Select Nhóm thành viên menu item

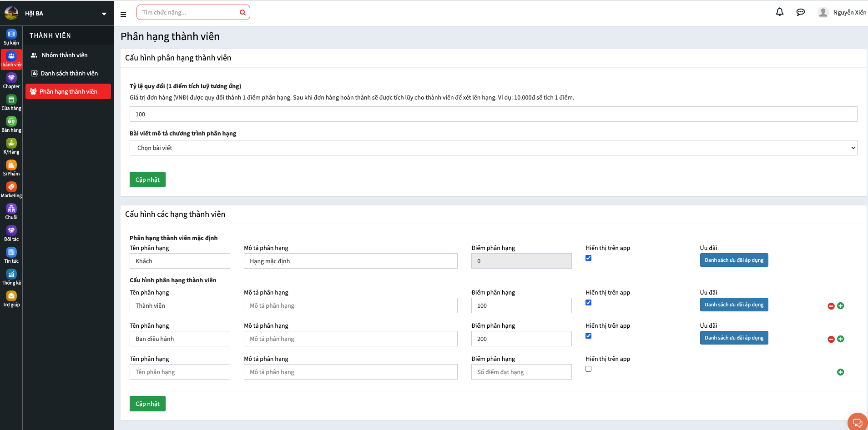point(65,55)
